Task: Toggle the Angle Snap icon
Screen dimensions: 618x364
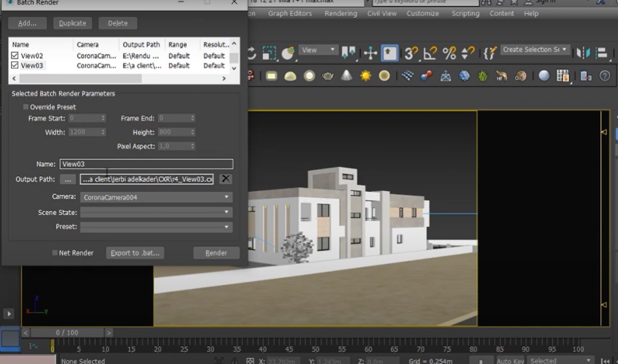Action: pyautogui.click(x=430, y=53)
